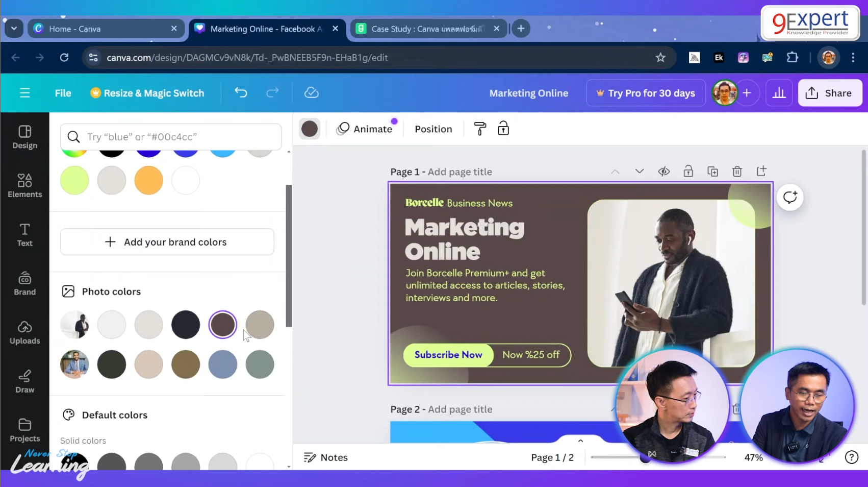The image size is (868, 487).
Task: Lock Page 1 elements
Action: 688,172
